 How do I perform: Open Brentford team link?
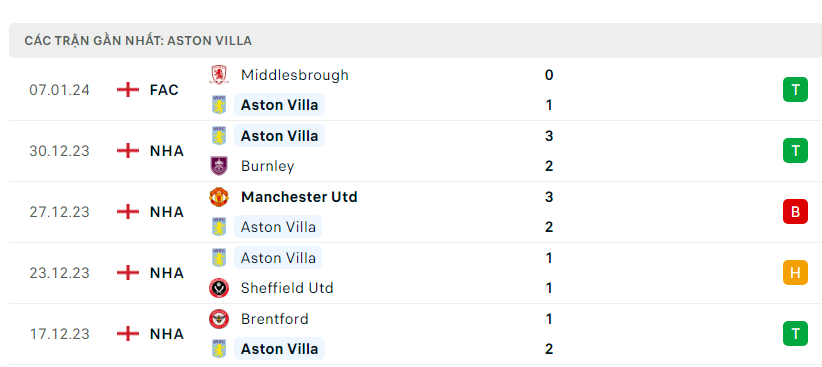pyautogui.click(x=274, y=319)
